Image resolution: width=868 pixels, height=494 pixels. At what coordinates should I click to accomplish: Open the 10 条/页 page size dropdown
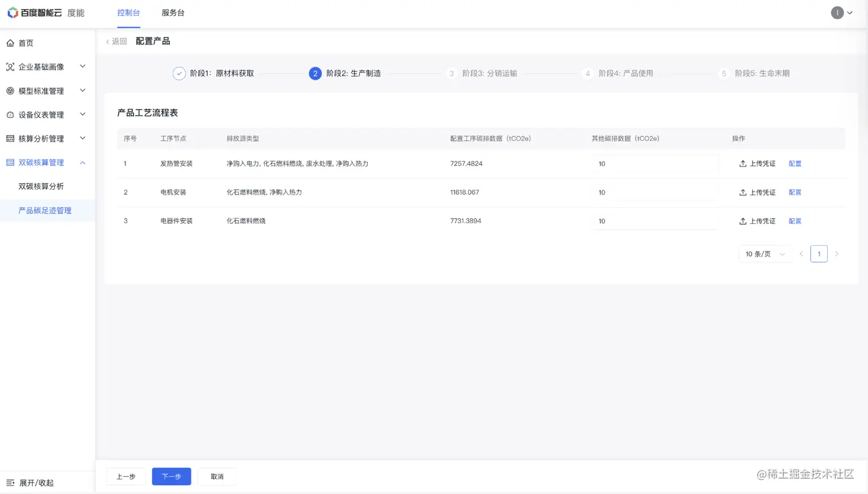765,254
